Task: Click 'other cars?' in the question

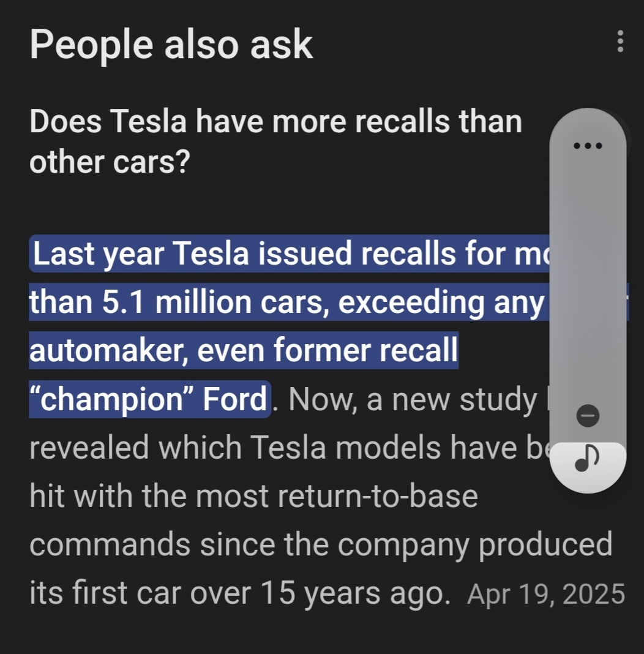Action: (x=109, y=162)
